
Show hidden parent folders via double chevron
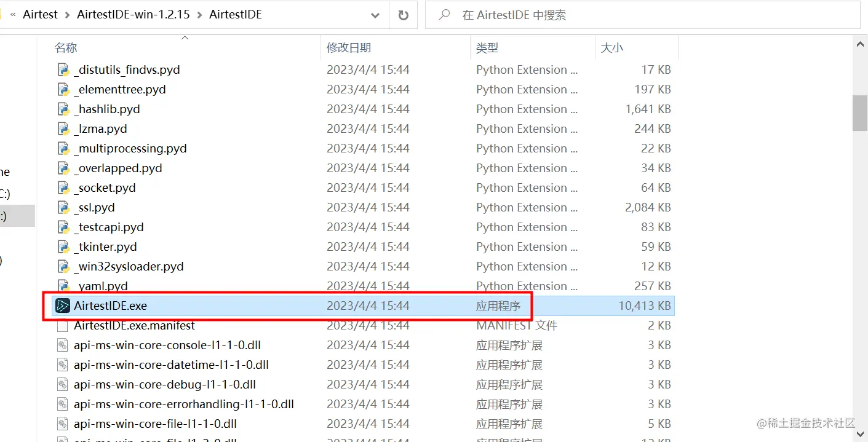[x=13, y=15]
